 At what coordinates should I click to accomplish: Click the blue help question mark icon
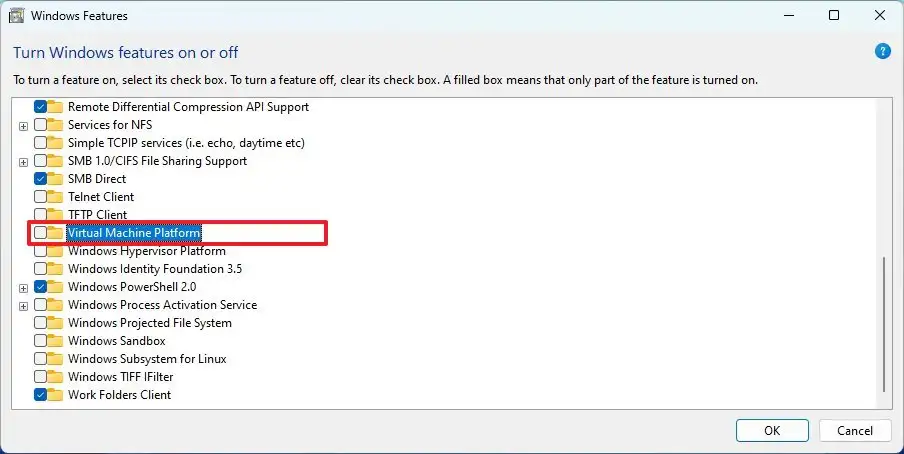(x=882, y=51)
